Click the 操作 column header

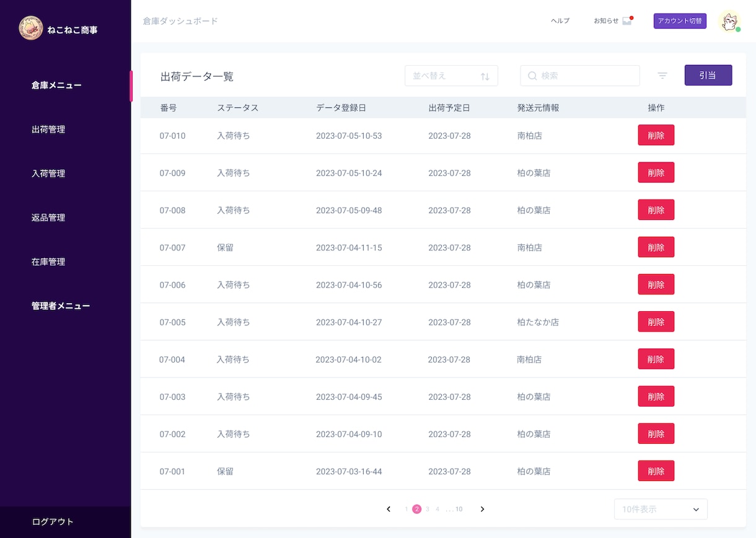[x=656, y=108]
